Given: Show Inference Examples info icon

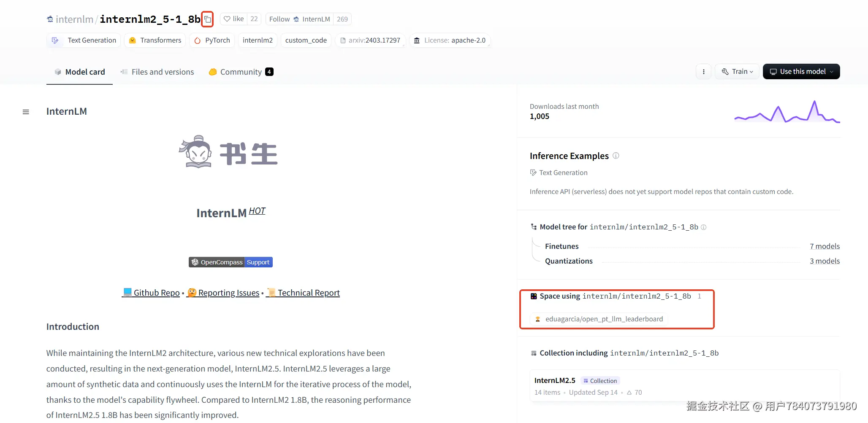Looking at the screenshot, I should click(x=616, y=156).
